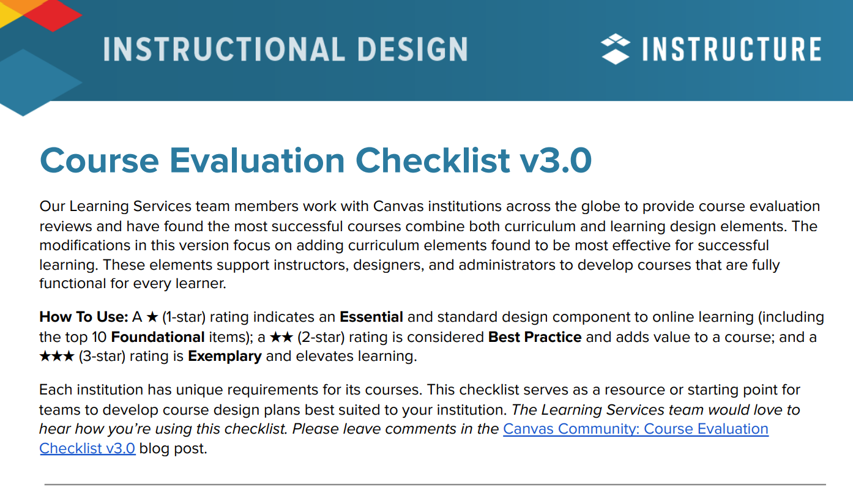Click the bold word 'Foundational'
853x504 pixels.
coord(158,337)
